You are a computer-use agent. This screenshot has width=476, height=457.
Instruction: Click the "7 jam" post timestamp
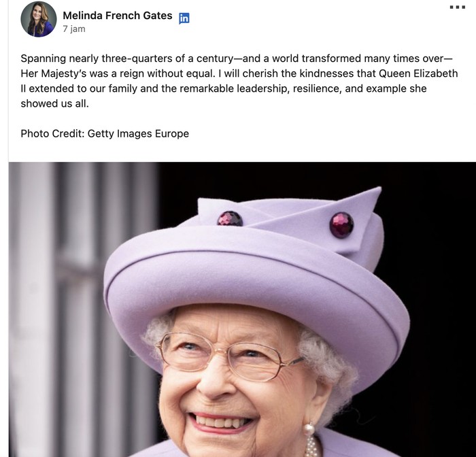click(74, 29)
